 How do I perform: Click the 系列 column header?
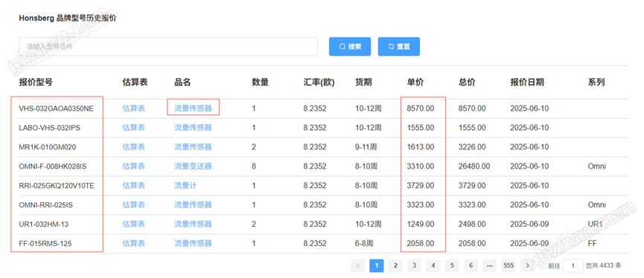pyautogui.click(x=596, y=83)
